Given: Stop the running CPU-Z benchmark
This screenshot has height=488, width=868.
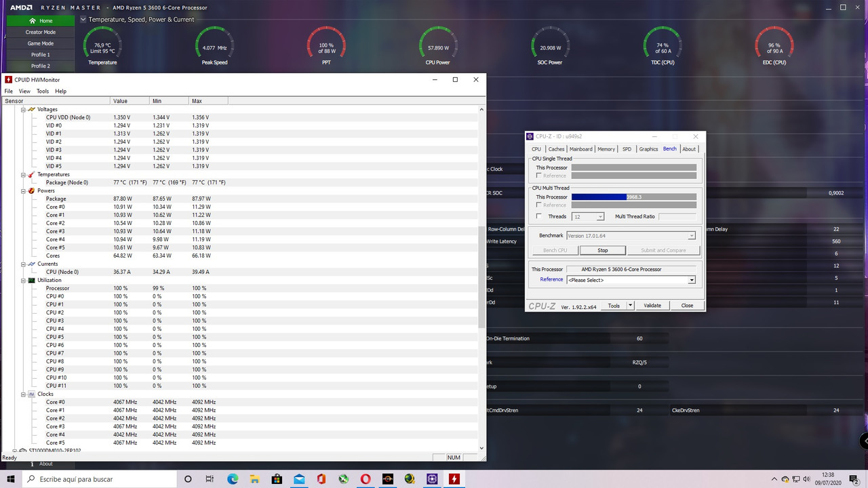Looking at the screenshot, I should tap(602, 250).
